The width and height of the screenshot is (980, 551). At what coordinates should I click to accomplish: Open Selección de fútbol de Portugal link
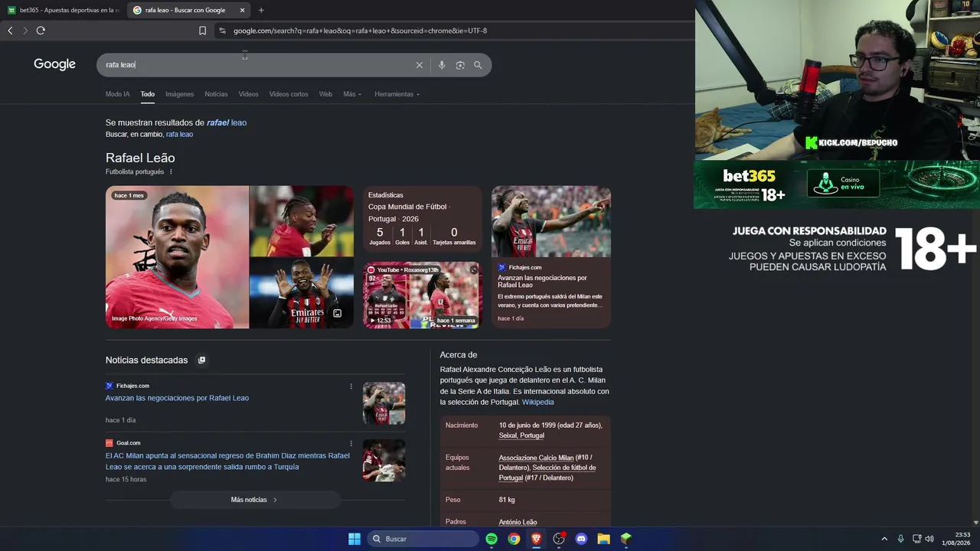[547, 473]
